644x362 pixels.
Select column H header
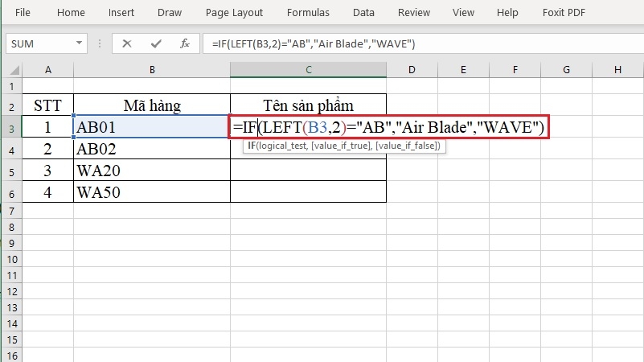[x=617, y=70]
